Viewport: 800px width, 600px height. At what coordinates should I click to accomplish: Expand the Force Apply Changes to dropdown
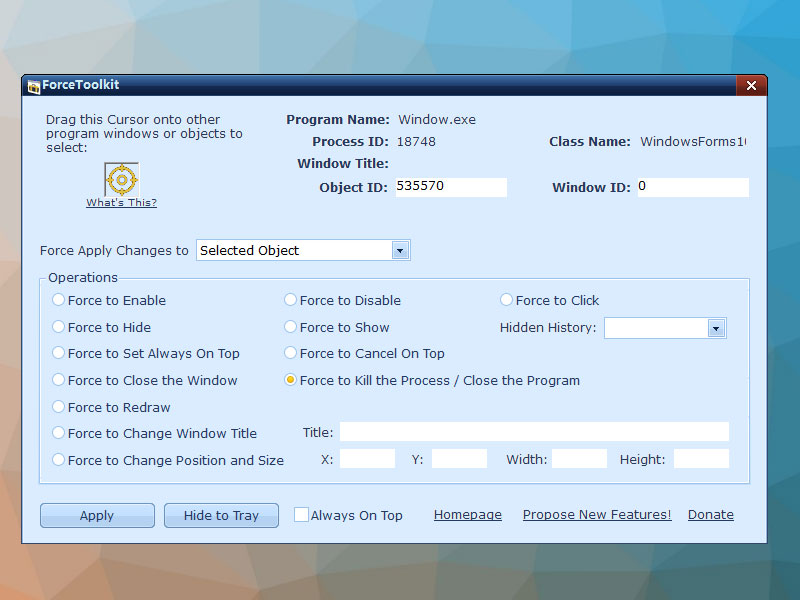coord(400,250)
